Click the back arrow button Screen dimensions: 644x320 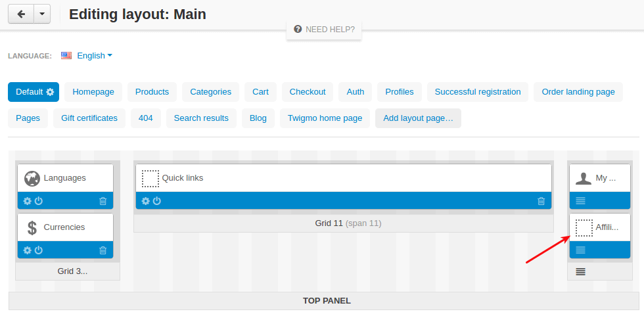21,14
